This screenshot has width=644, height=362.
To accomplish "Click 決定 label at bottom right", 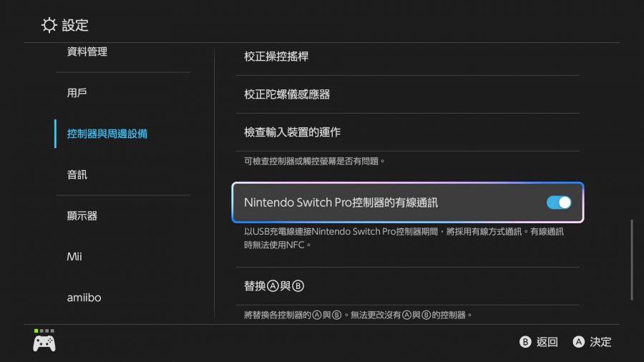I will tap(600, 342).
